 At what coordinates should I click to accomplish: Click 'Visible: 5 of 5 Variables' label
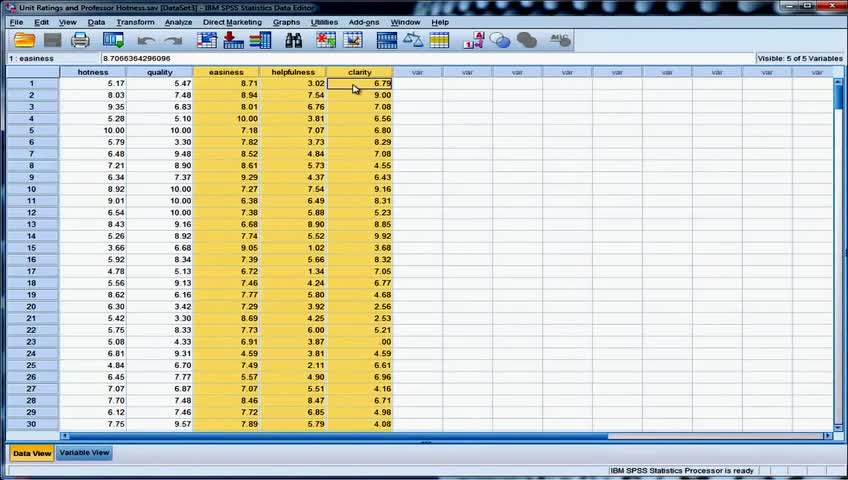(800, 58)
